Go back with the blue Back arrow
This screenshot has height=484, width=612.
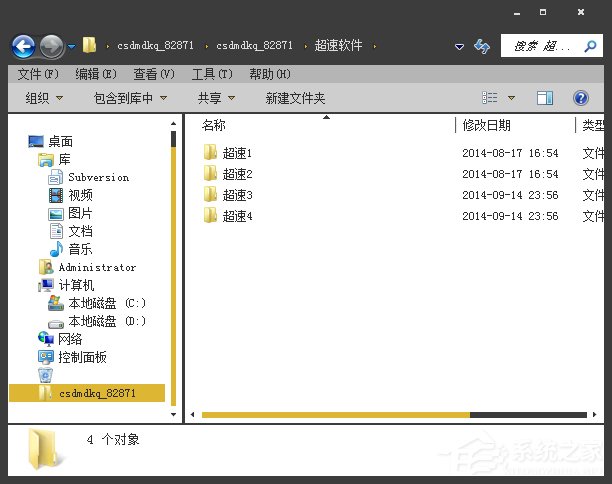coord(23,46)
